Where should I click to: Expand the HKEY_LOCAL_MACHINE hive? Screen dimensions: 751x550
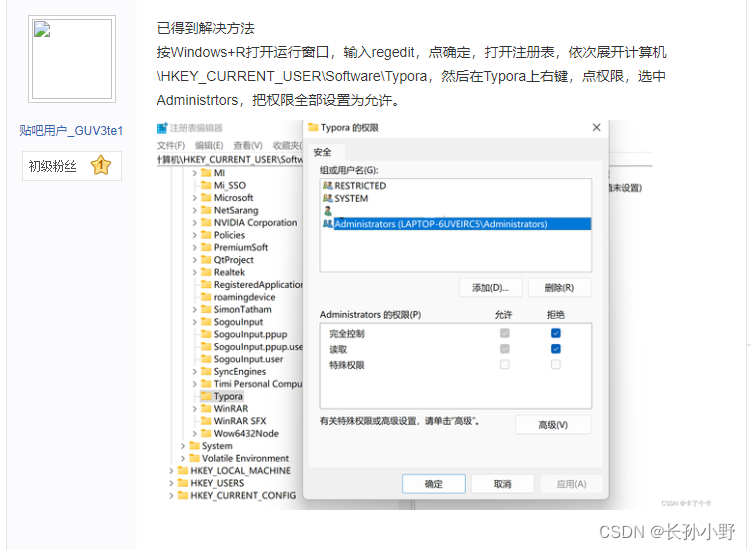(x=171, y=471)
